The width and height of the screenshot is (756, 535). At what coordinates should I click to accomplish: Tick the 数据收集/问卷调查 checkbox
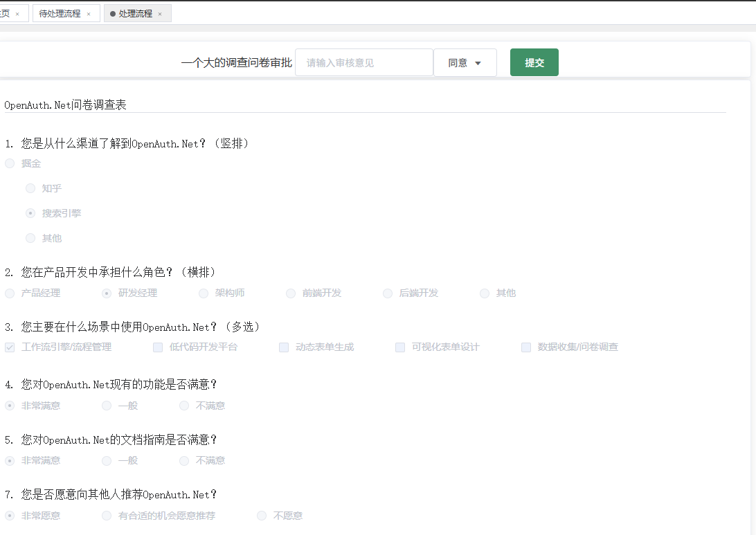coord(526,347)
